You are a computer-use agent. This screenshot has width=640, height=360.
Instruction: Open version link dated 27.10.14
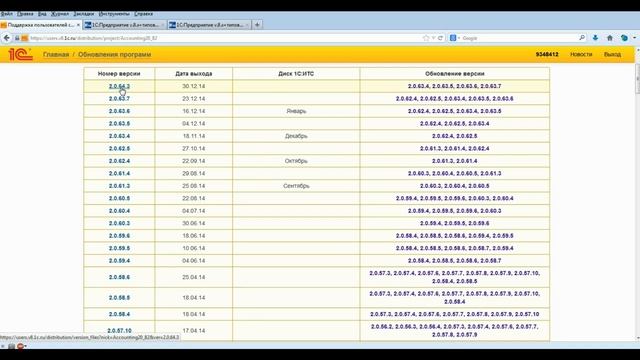pyautogui.click(x=119, y=149)
